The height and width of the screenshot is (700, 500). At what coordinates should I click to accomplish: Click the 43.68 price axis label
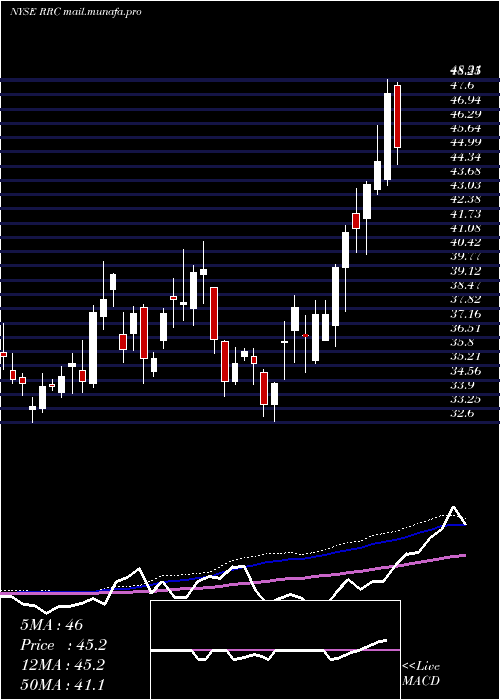tap(466, 171)
